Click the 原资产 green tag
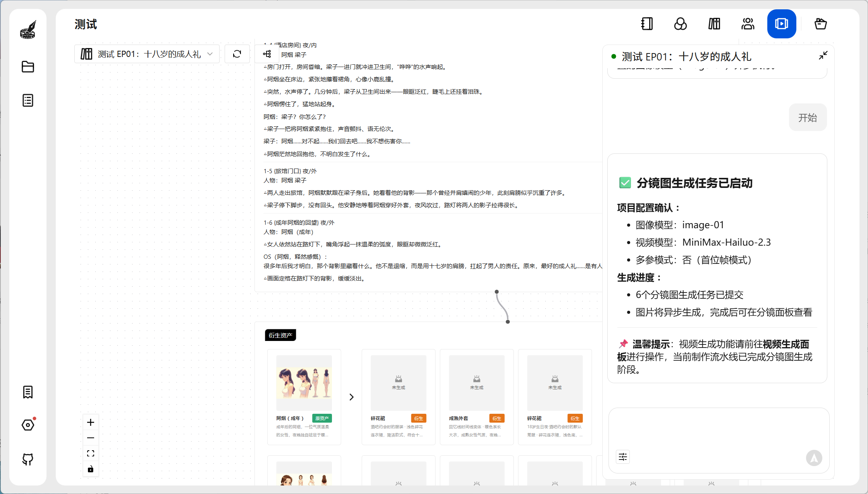Viewport: 868px width, 494px height. pyautogui.click(x=322, y=418)
